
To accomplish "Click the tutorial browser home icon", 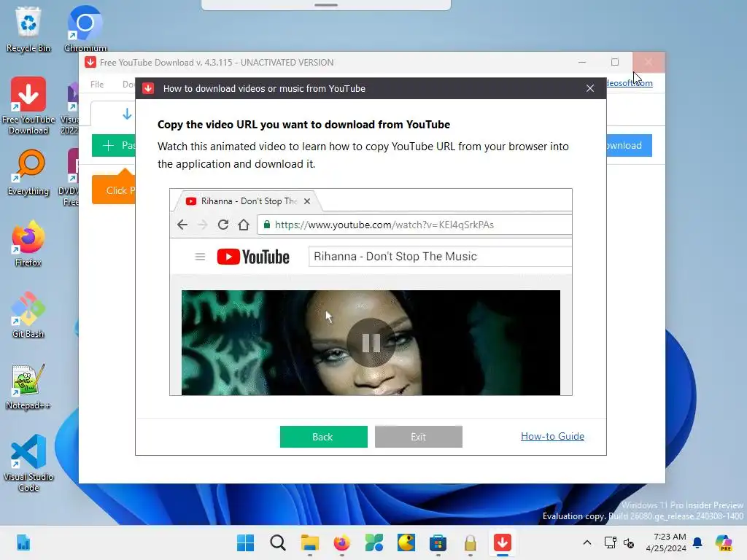I will click(244, 225).
